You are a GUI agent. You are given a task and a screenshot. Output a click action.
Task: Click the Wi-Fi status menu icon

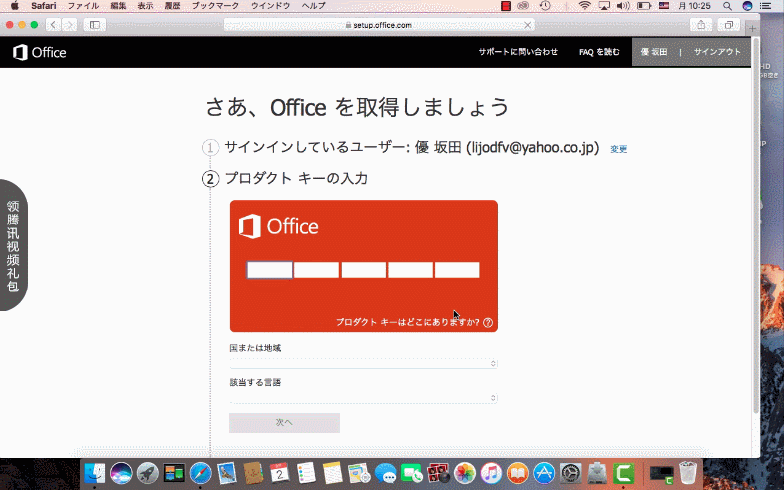click(x=584, y=6)
